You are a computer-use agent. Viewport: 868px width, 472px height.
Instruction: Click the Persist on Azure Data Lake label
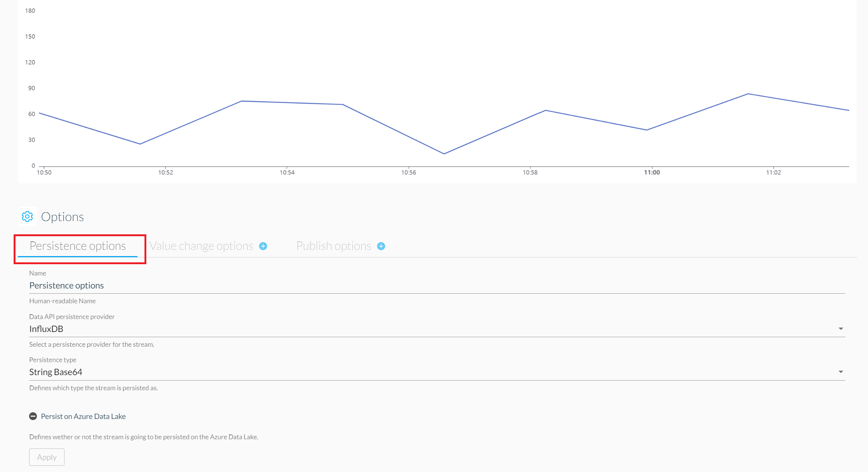point(83,416)
